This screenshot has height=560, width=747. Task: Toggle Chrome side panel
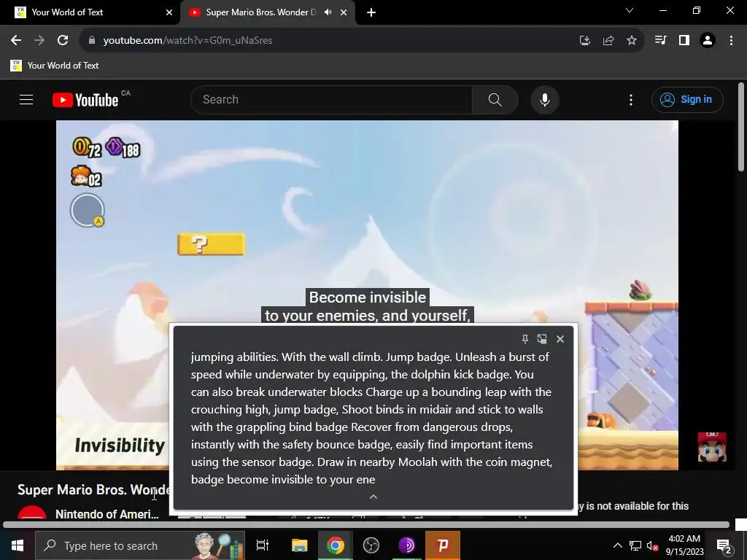pyautogui.click(x=684, y=41)
